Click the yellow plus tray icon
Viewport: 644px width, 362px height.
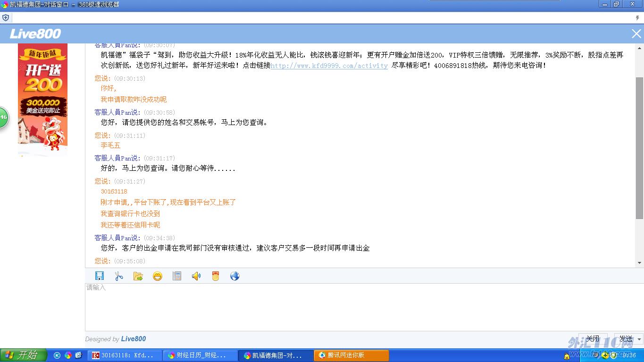[x=605, y=355]
